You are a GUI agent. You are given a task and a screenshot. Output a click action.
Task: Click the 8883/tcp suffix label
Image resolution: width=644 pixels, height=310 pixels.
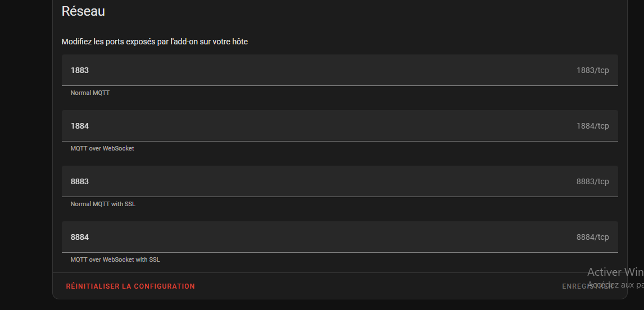pyautogui.click(x=592, y=181)
